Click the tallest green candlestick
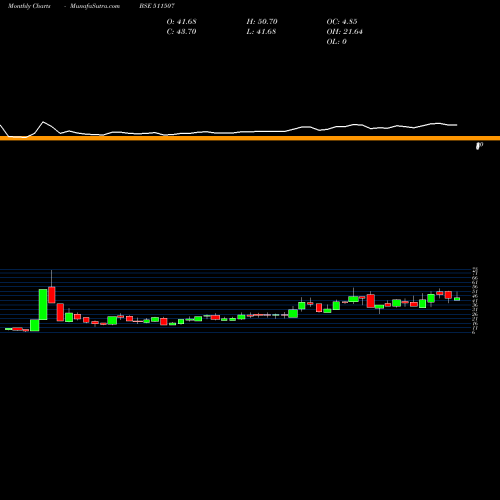The width and height of the screenshot is (500, 500). [43, 304]
